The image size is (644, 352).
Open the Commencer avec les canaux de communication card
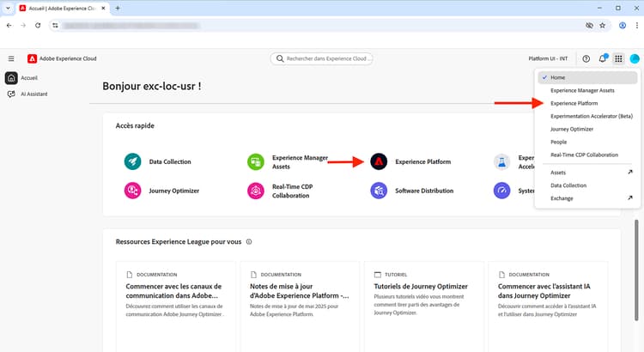pyautogui.click(x=176, y=306)
